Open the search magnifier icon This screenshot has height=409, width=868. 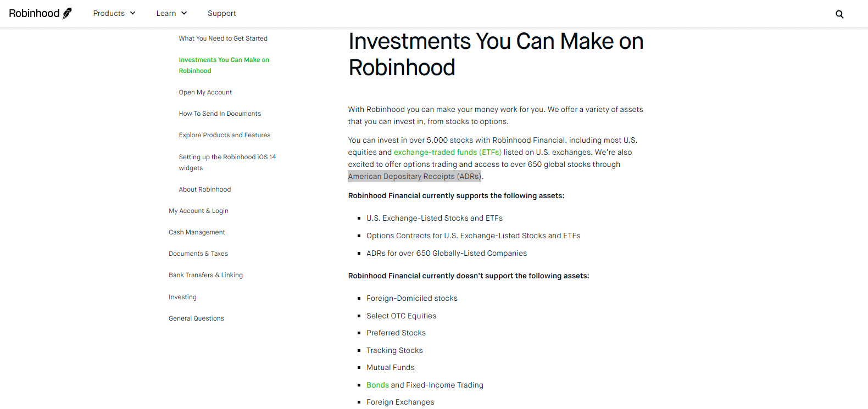(x=839, y=14)
